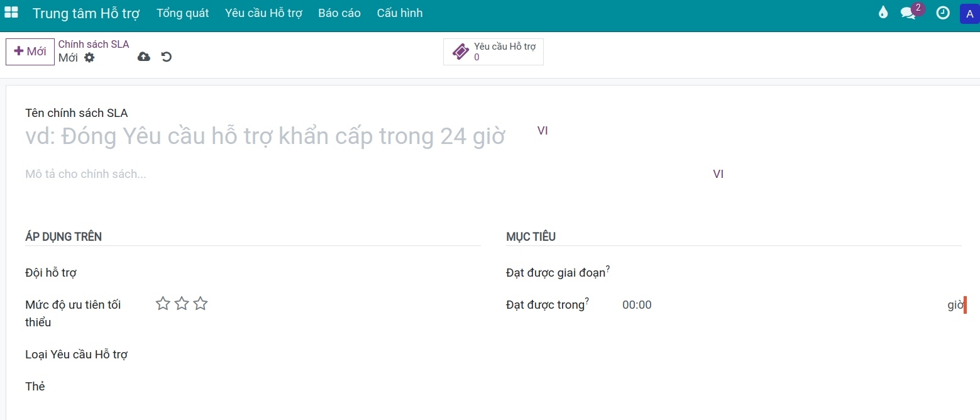Open the apps grid home menu
This screenshot has width=980, height=420.
pos(11,13)
